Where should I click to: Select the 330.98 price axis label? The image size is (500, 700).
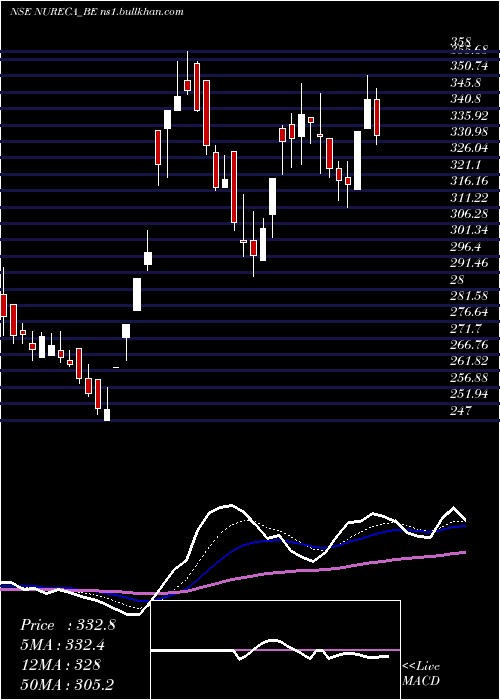click(x=469, y=132)
